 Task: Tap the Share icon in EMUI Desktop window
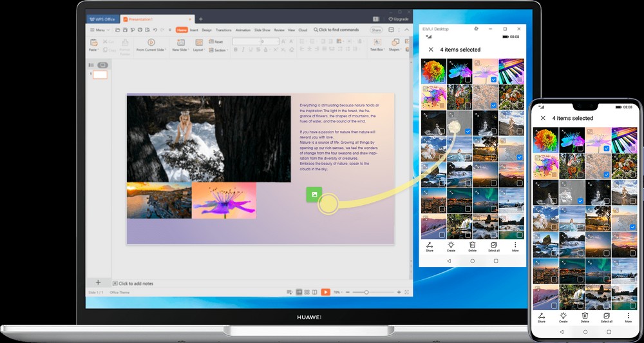pos(430,246)
